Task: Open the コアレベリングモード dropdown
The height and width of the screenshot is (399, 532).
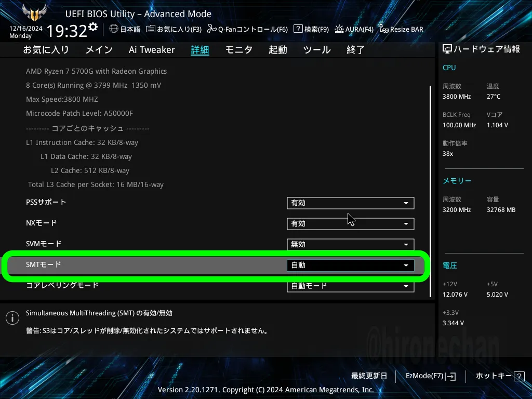Action: pos(351,286)
